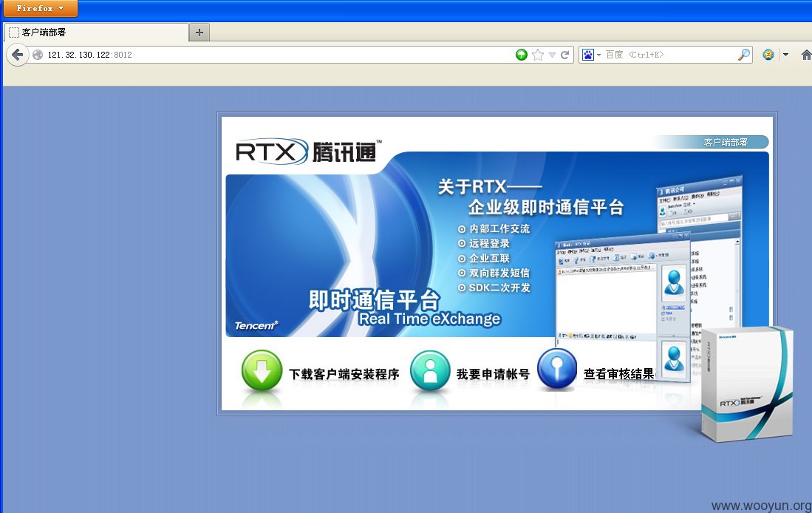The height and width of the screenshot is (513, 812).
Task: Select the 客户端部署 browser tab
Action: pos(96,32)
